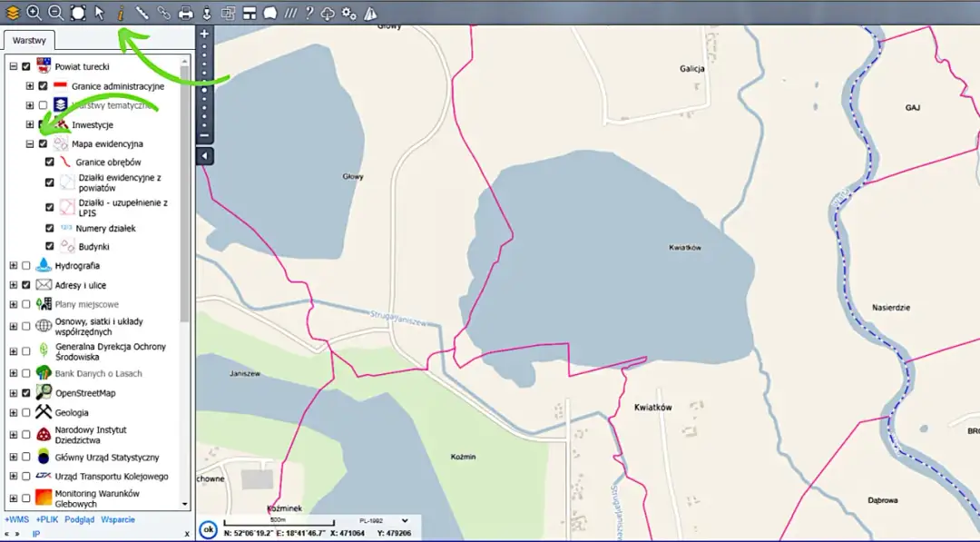Click the zoom out magnifier tool
Screen dimensions: 980x542
56,13
